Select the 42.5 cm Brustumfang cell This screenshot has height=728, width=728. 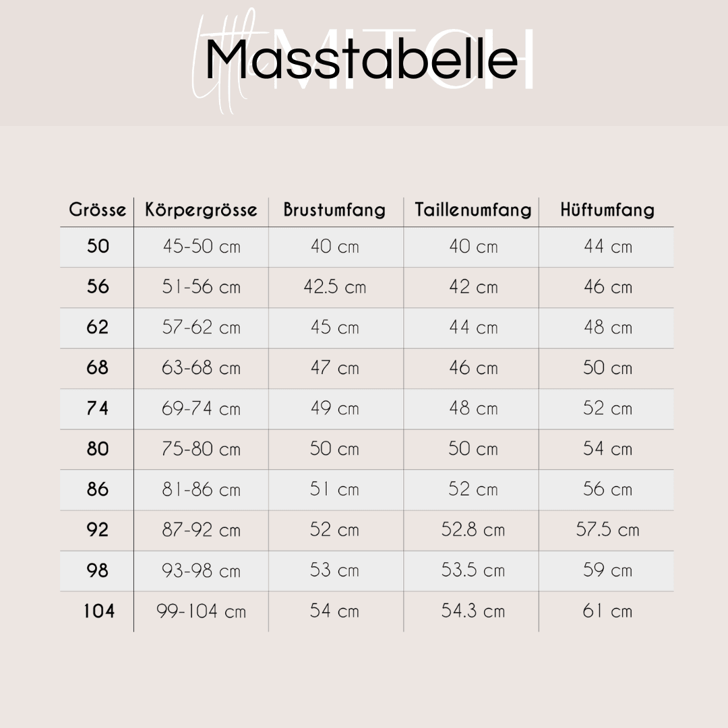pos(334,287)
